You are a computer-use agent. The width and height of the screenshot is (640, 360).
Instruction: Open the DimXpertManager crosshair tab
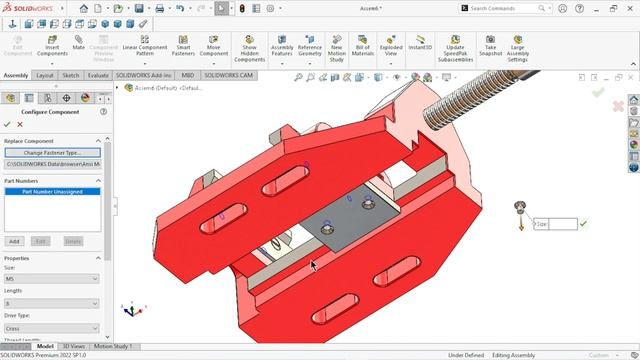66,98
